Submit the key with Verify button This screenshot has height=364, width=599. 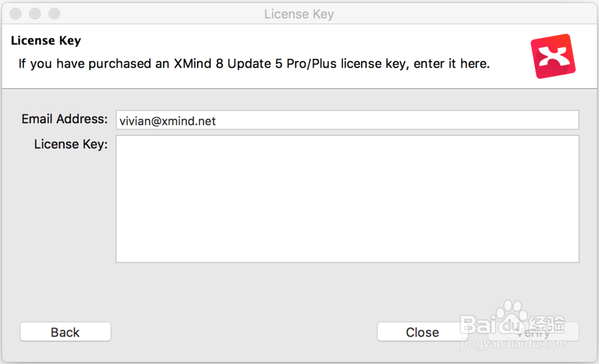[533, 332]
